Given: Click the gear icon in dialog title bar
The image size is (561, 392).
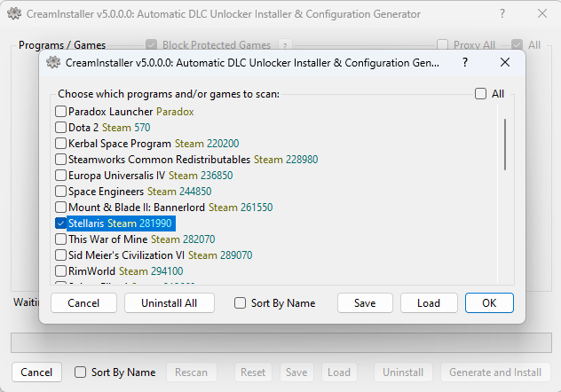Looking at the screenshot, I should tap(53, 63).
